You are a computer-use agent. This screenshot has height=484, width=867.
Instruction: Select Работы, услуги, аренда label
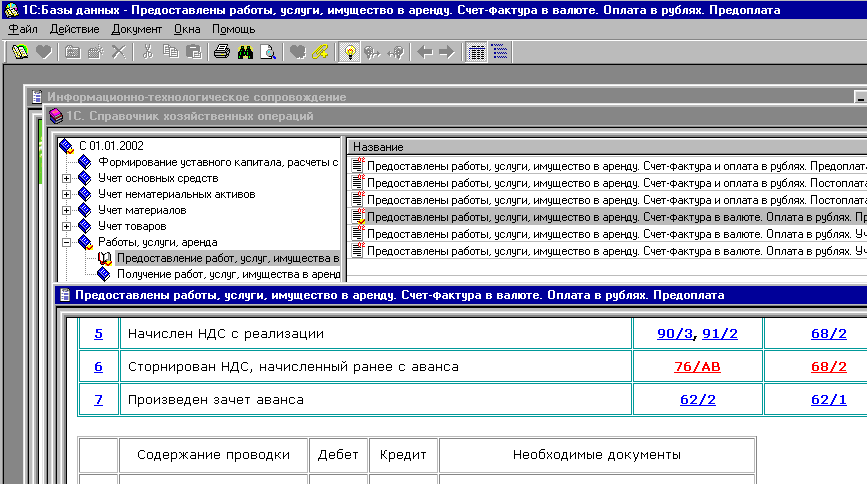coord(158,242)
